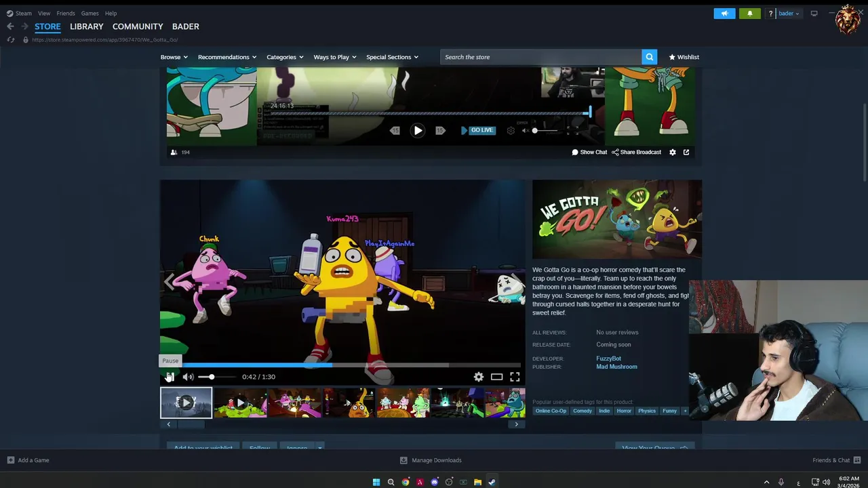Open announcements megaphone button

point(724,13)
